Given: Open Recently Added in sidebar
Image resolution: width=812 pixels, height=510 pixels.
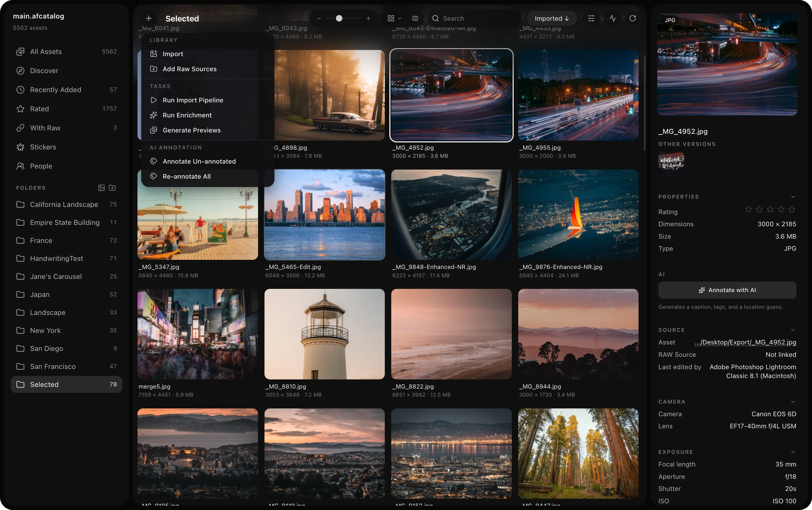Looking at the screenshot, I should pos(66,90).
